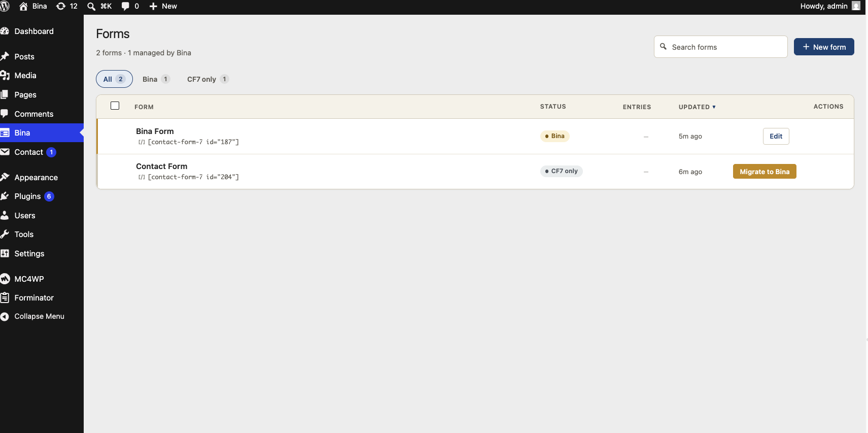Click the Plugins plug icon
This screenshot has height=433, width=868.
pyautogui.click(x=5, y=196)
